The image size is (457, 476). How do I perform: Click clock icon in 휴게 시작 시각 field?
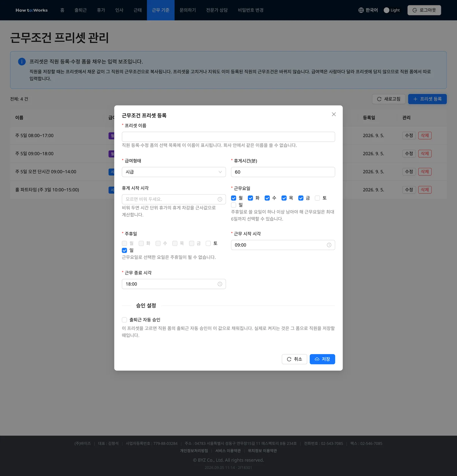tap(220, 199)
